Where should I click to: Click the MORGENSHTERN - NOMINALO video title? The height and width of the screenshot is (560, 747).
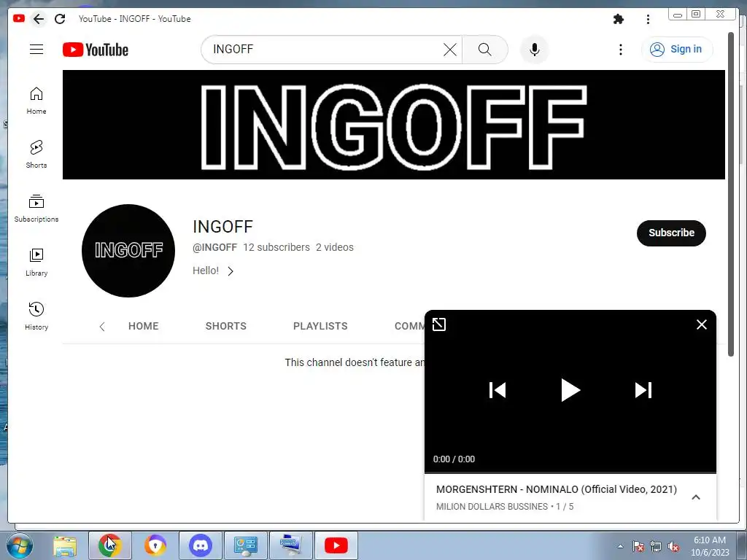[557, 489]
